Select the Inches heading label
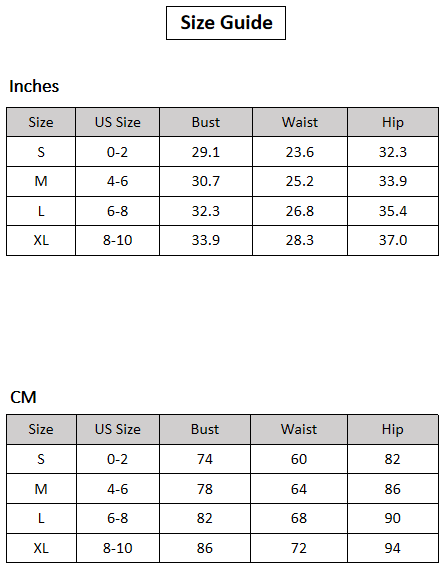 pos(34,86)
